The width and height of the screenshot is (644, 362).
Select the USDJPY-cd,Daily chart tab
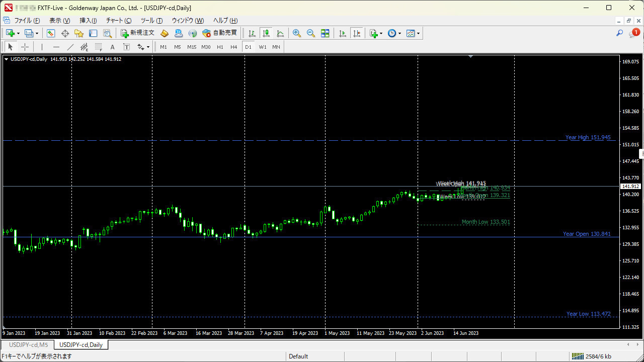tap(81, 345)
